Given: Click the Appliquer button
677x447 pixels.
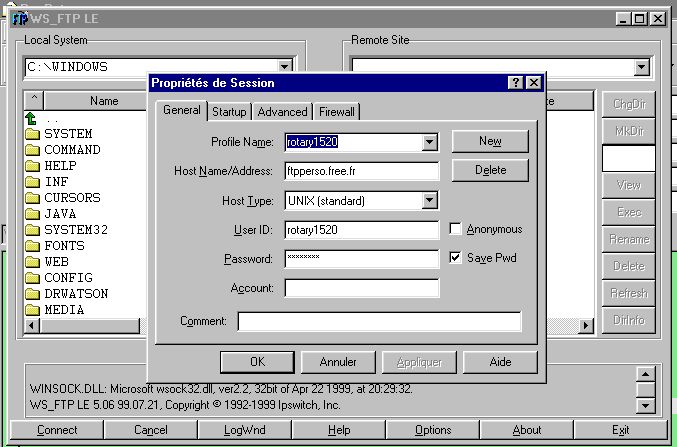Looking at the screenshot, I should tap(419, 362).
